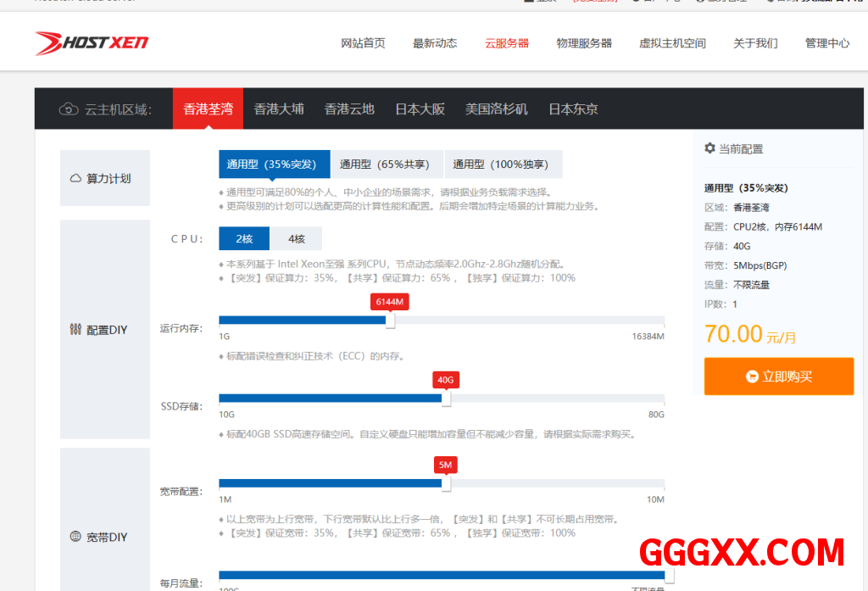Click the gear icon next to 当前配置
The height and width of the screenshot is (591, 868).
click(710, 148)
